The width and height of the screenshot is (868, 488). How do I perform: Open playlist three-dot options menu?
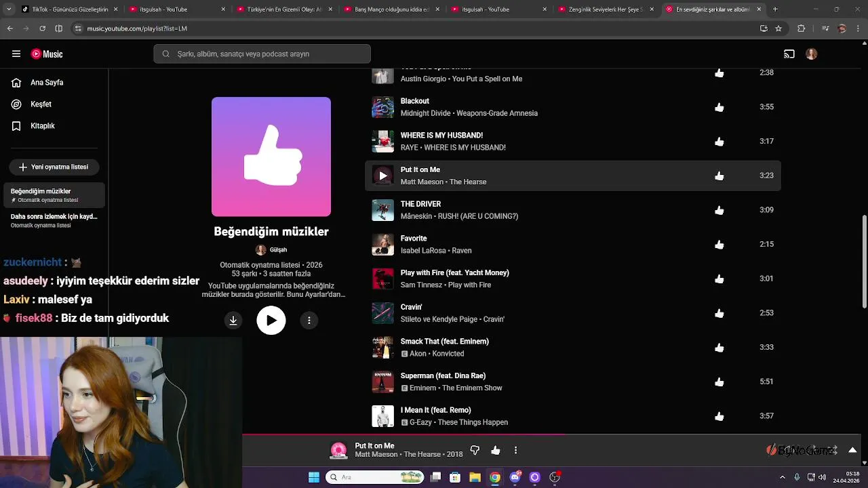(309, 321)
